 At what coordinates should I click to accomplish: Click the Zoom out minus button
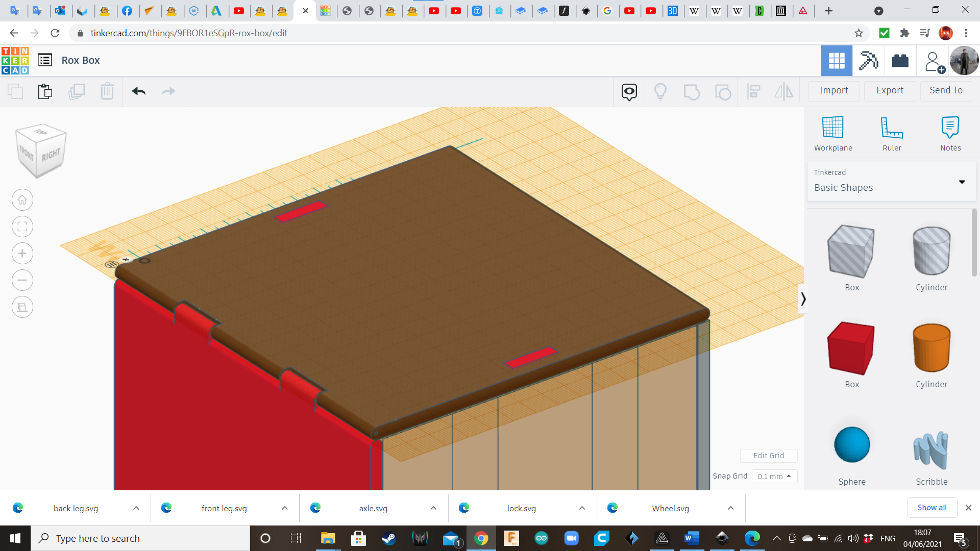[x=22, y=280]
